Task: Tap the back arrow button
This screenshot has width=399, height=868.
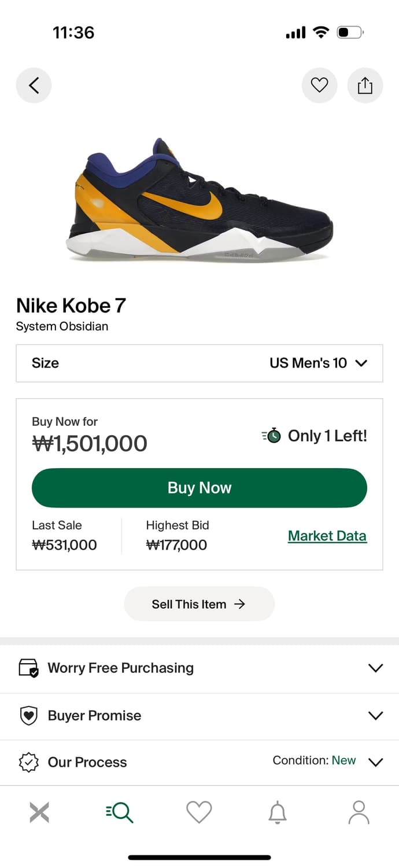Action: point(34,86)
